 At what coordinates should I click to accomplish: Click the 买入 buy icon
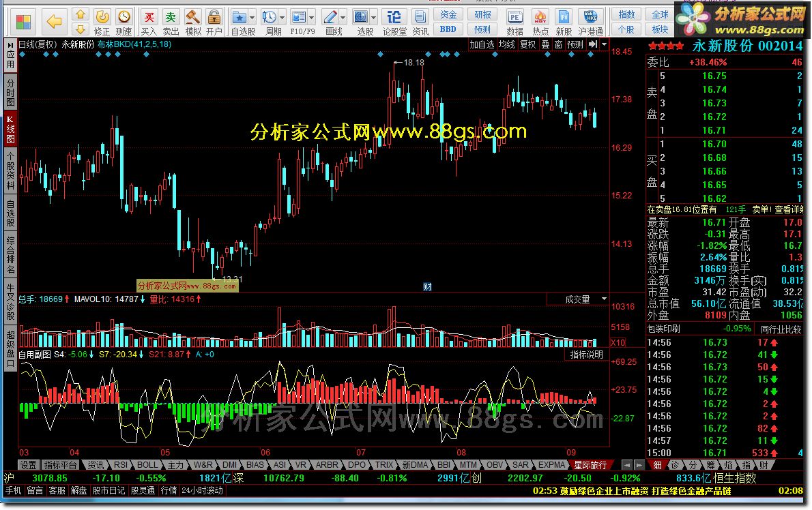pyautogui.click(x=149, y=22)
